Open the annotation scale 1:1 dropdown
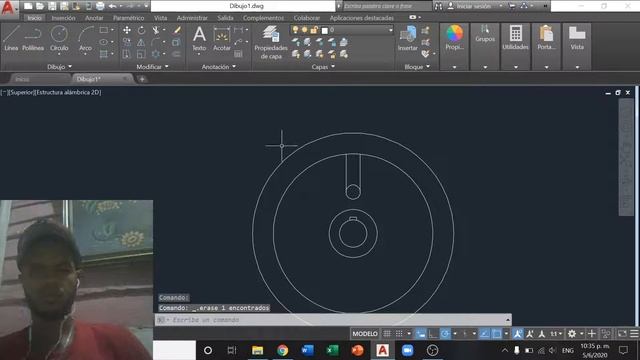The image size is (640, 360). click(556, 334)
